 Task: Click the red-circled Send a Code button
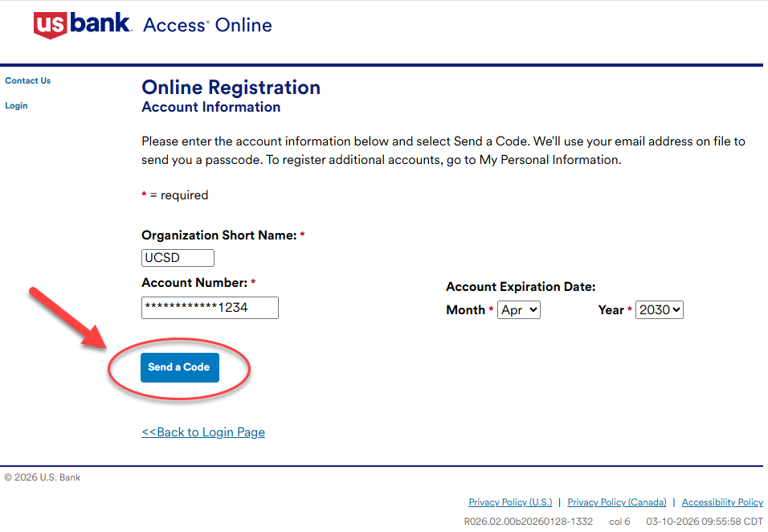179,366
